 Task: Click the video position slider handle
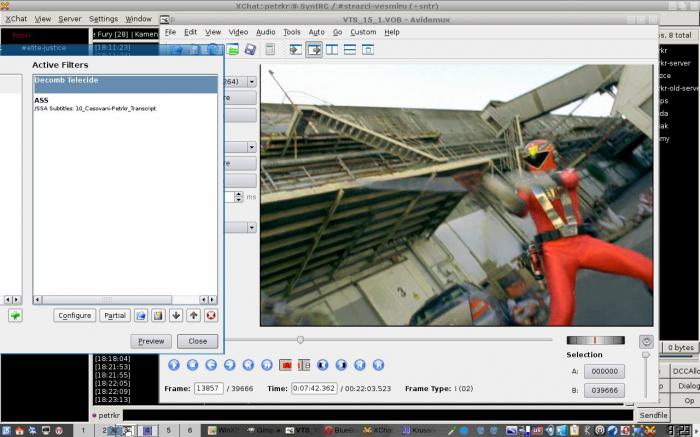point(300,340)
